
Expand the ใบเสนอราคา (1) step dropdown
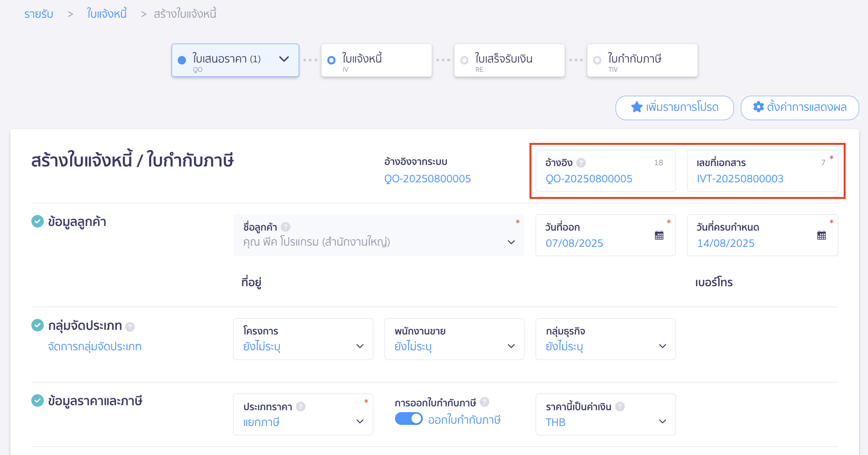(x=235, y=60)
